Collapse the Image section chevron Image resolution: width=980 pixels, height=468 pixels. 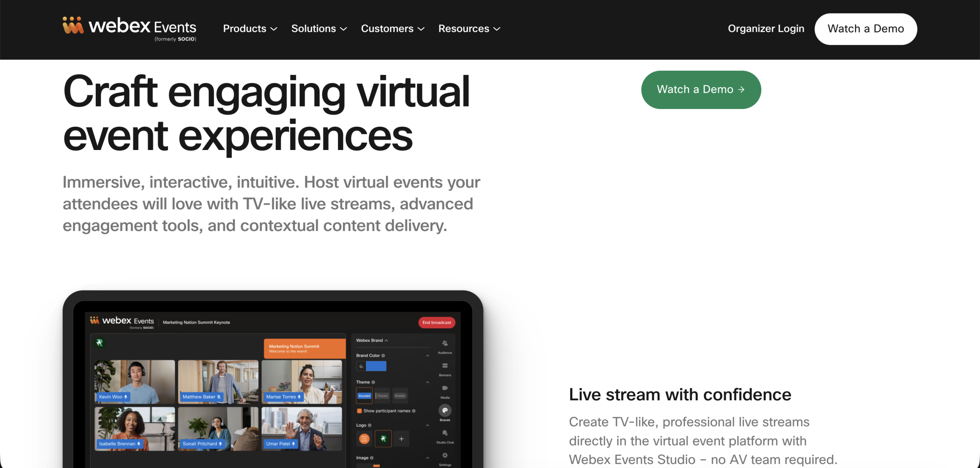coord(428,458)
